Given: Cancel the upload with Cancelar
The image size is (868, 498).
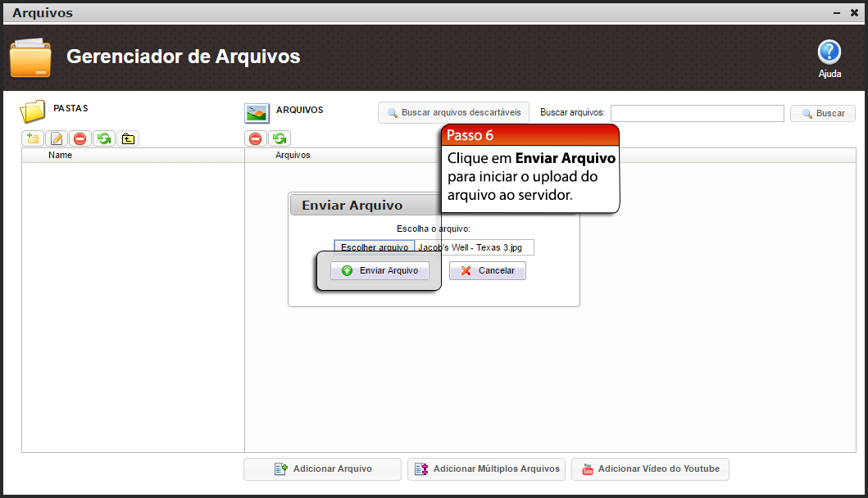Looking at the screenshot, I should pyautogui.click(x=487, y=269).
